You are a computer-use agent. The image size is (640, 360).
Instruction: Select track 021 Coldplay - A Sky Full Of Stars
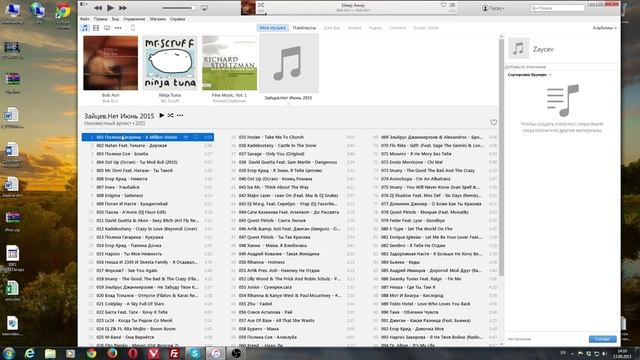148,304
